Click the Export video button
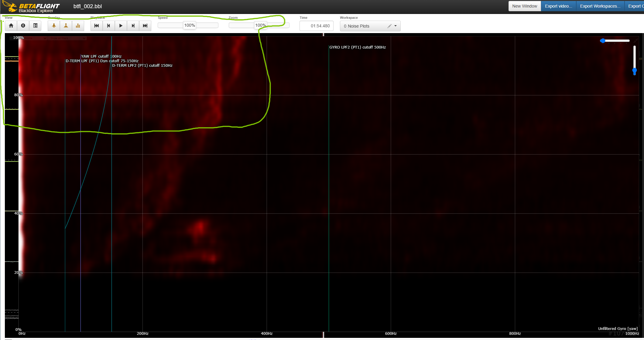The image size is (644, 340). point(558,6)
